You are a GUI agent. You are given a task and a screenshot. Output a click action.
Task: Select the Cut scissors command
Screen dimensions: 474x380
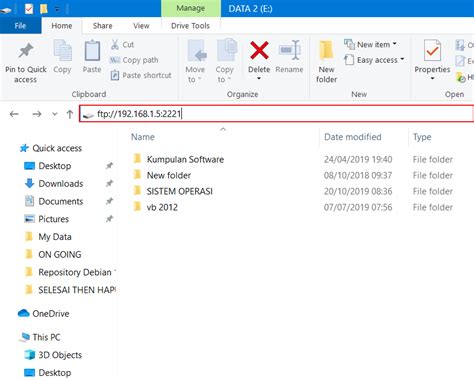122,45
